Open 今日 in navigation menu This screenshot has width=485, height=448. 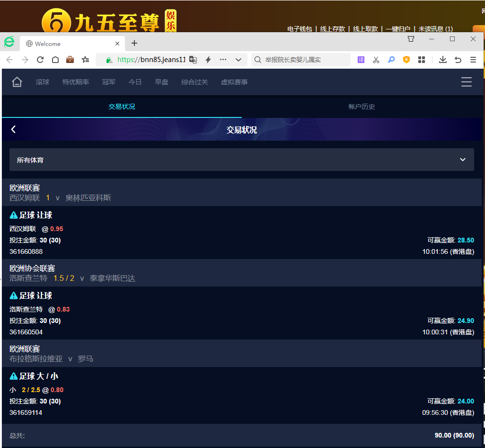tap(135, 82)
